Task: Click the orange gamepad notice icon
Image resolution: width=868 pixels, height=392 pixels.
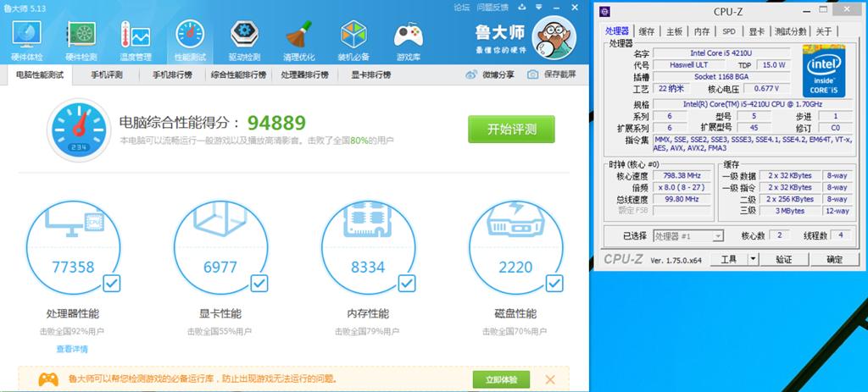Action: tap(48, 379)
